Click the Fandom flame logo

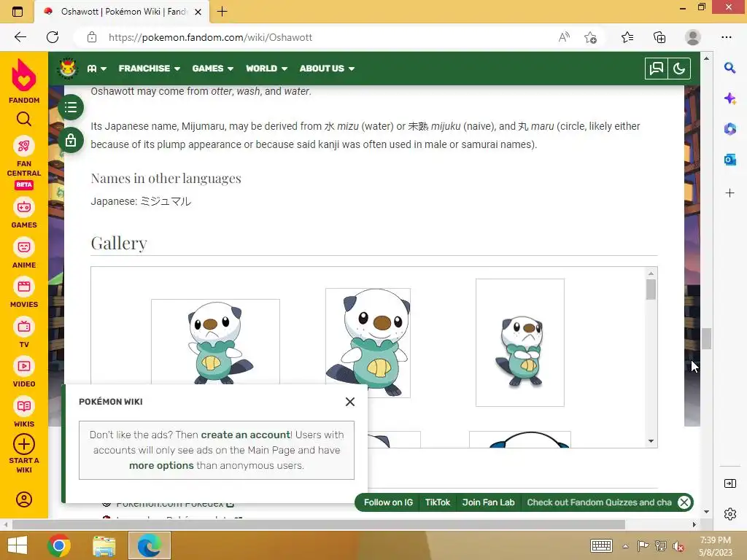[x=24, y=75]
